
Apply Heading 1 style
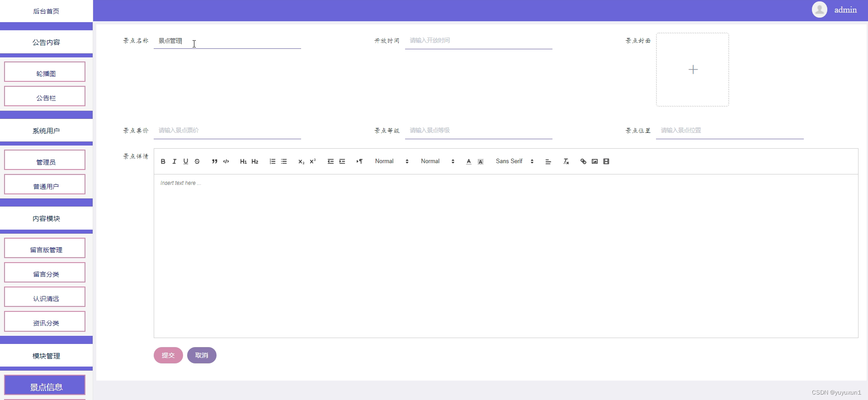pos(243,161)
